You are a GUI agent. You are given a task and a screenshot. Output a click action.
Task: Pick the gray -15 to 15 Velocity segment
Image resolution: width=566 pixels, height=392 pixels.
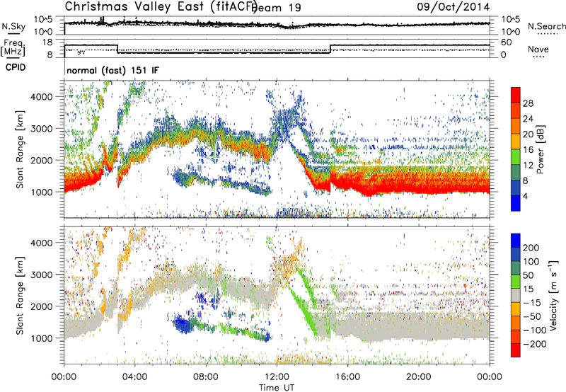coord(516,295)
